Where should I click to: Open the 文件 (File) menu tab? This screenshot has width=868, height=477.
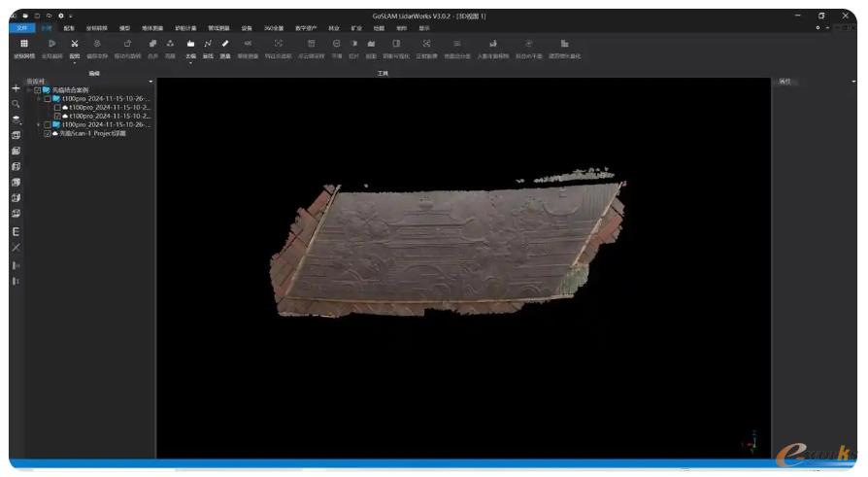[22, 28]
